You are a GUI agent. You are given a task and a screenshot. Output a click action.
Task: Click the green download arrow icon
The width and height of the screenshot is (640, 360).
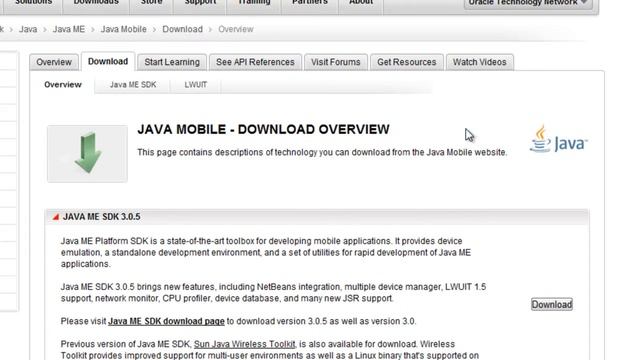tap(87, 153)
